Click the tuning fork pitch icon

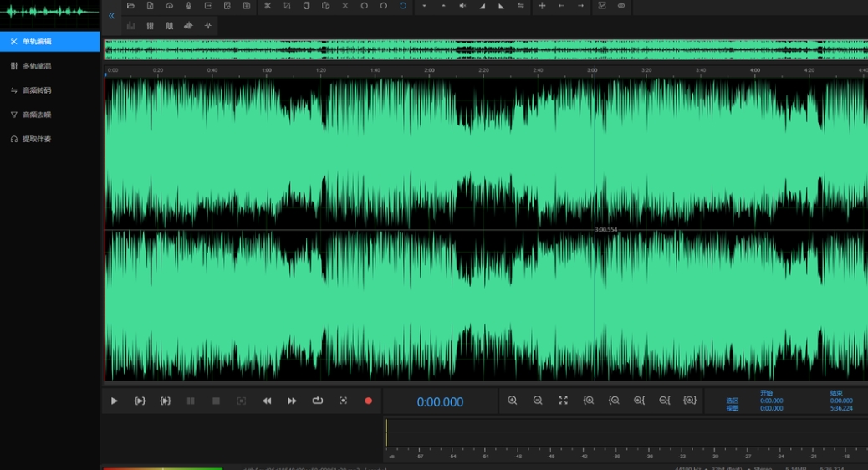coord(170,25)
